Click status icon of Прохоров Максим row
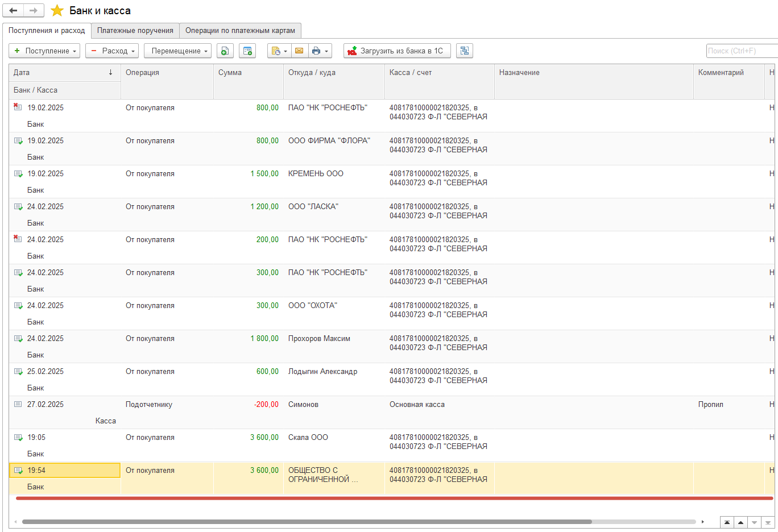 18,338
